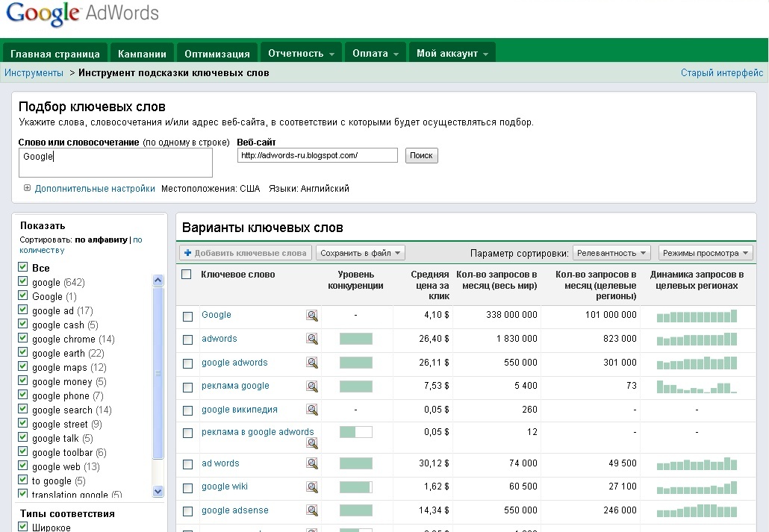
Task: Uncheck google ad (17) category
Action: coord(22,310)
